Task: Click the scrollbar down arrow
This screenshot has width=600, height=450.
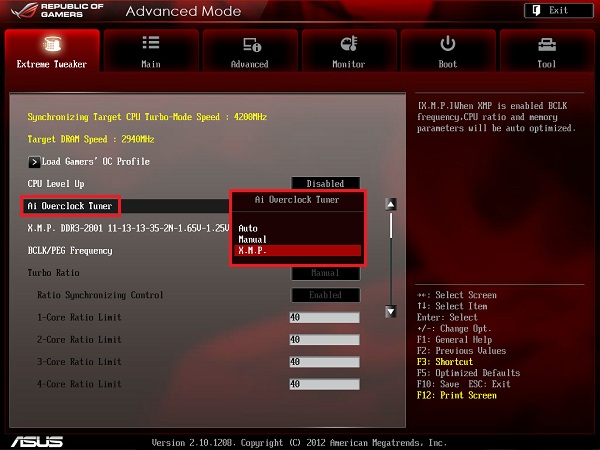Action: pyautogui.click(x=391, y=311)
